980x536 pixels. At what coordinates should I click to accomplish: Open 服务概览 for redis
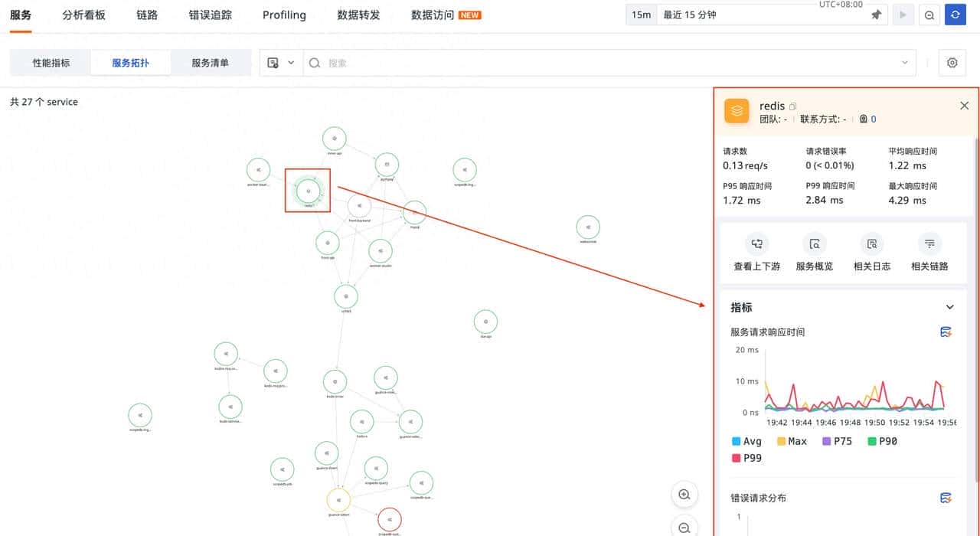coord(815,253)
